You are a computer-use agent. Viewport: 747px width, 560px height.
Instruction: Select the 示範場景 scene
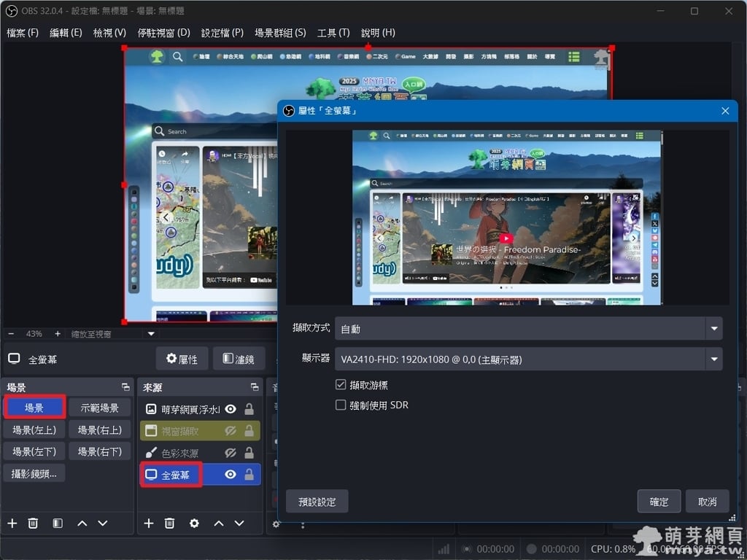pyautogui.click(x=99, y=408)
